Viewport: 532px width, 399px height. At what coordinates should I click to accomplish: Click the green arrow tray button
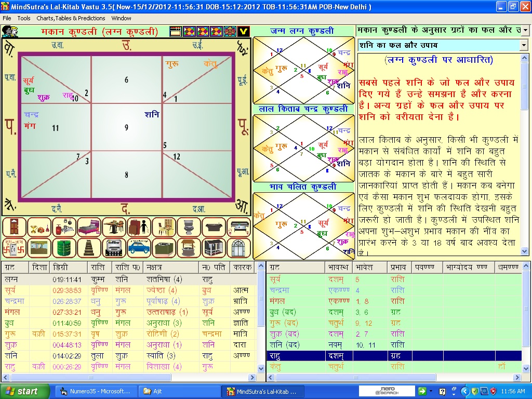tap(422, 391)
